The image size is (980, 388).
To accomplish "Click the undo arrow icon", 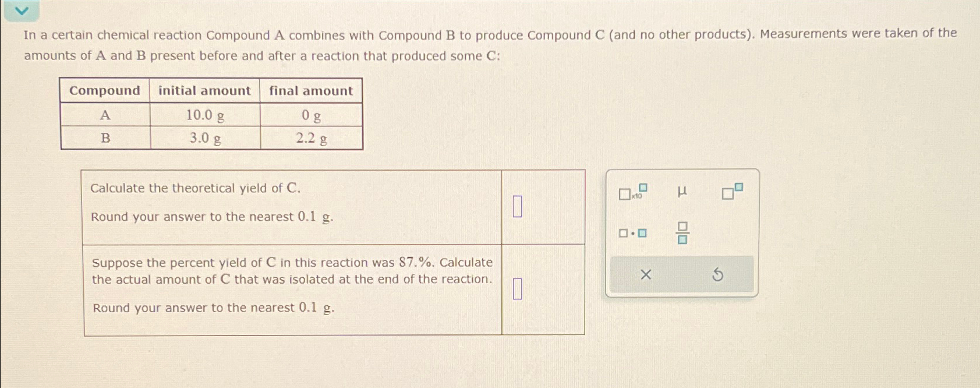I will click(718, 274).
